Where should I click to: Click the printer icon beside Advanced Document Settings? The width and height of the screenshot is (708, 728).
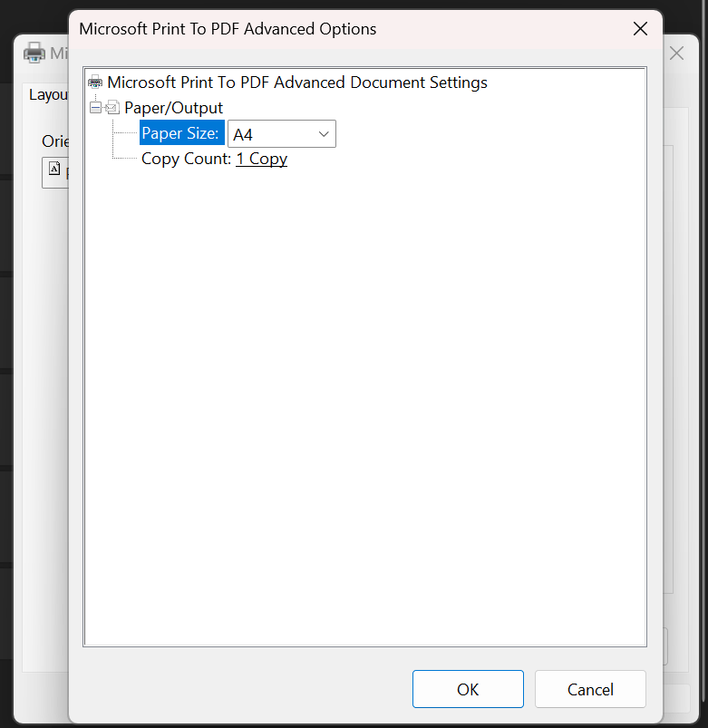pyautogui.click(x=94, y=82)
